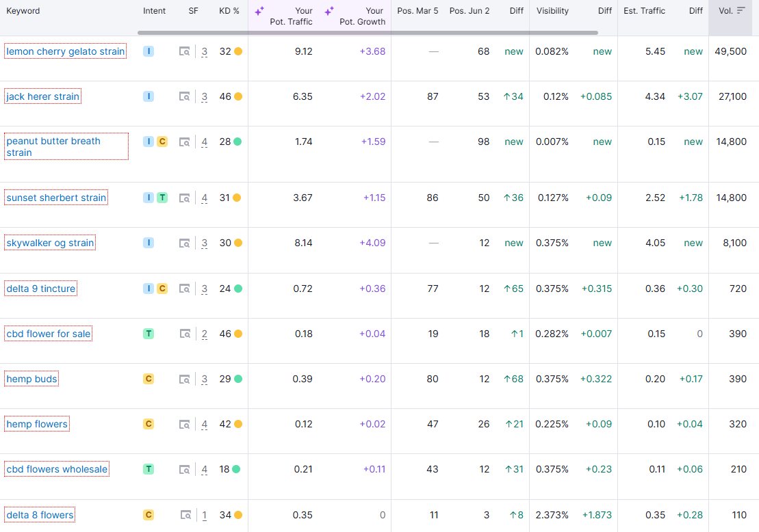Open the cbd flower for sale keyword link
Viewport: 759px width, 532px height.
pyautogui.click(x=49, y=334)
